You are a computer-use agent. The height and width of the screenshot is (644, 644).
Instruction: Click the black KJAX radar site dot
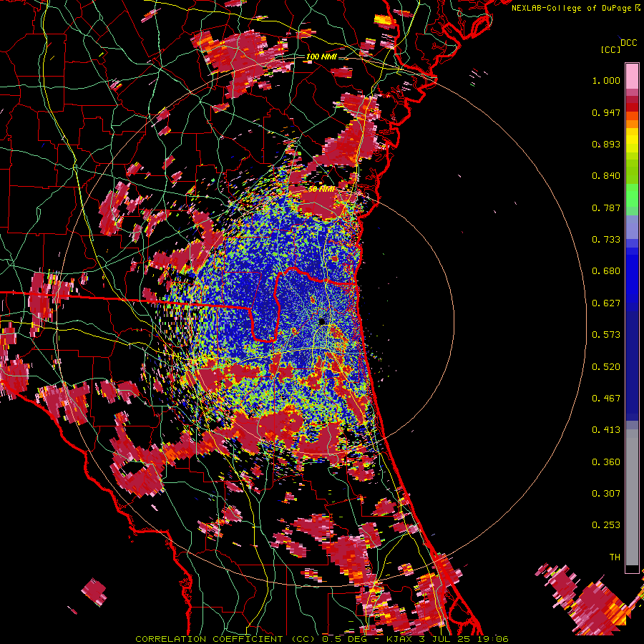coord(321,321)
